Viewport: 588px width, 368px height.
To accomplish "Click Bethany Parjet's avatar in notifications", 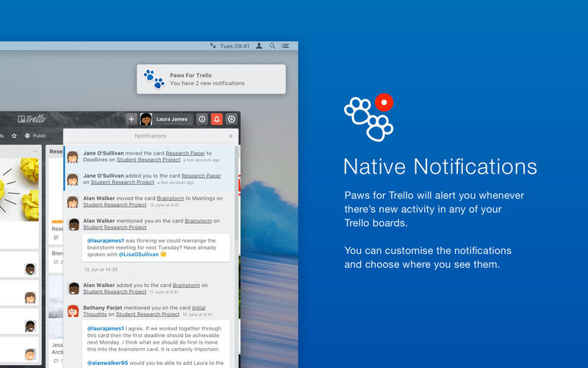I will (x=73, y=311).
